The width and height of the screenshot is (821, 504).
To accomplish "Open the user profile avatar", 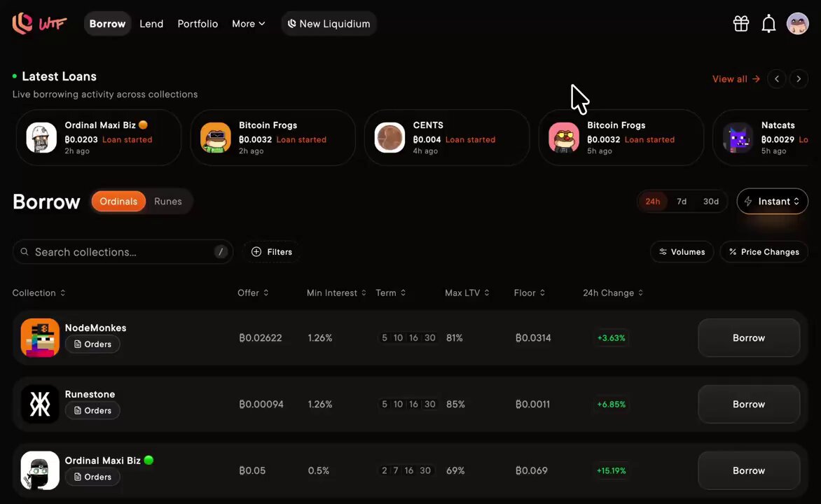I will point(797,24).
